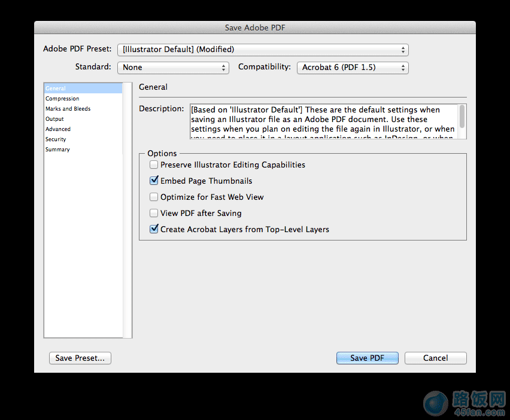
Task: Uncheck Embed Page Thumbnails
Action: coord(154,181)
